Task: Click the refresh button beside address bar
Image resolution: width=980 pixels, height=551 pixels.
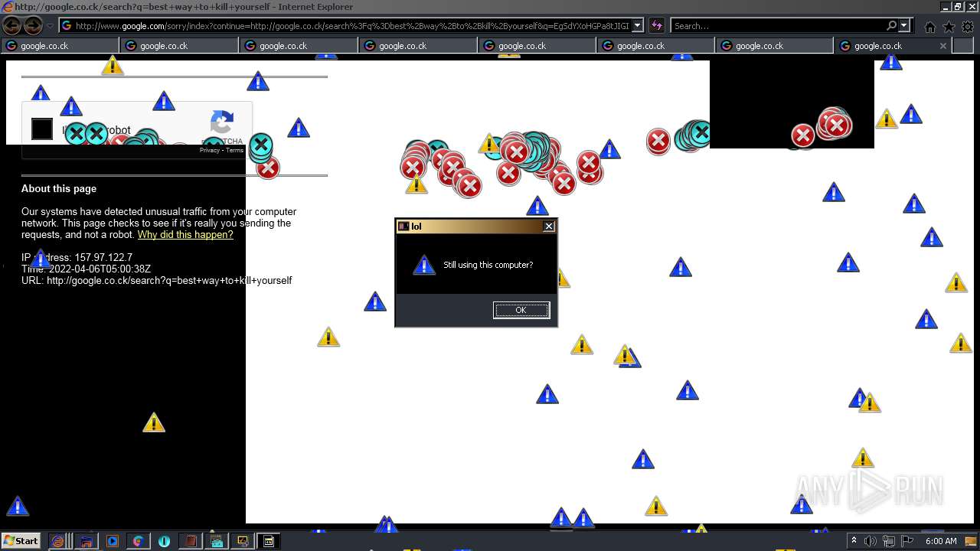Action: click(x=657, y=26)
